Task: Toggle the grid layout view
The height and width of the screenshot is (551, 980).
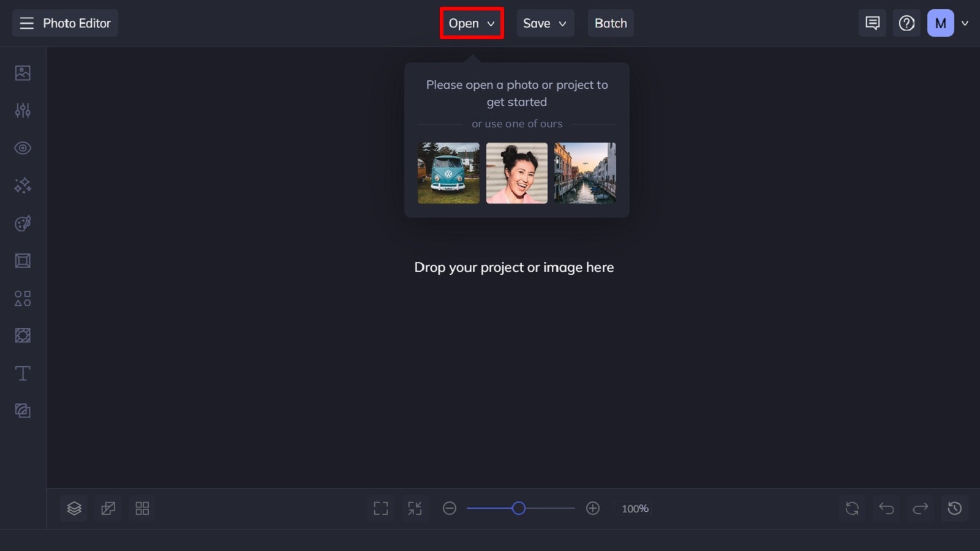Action: tap(142, 508)
